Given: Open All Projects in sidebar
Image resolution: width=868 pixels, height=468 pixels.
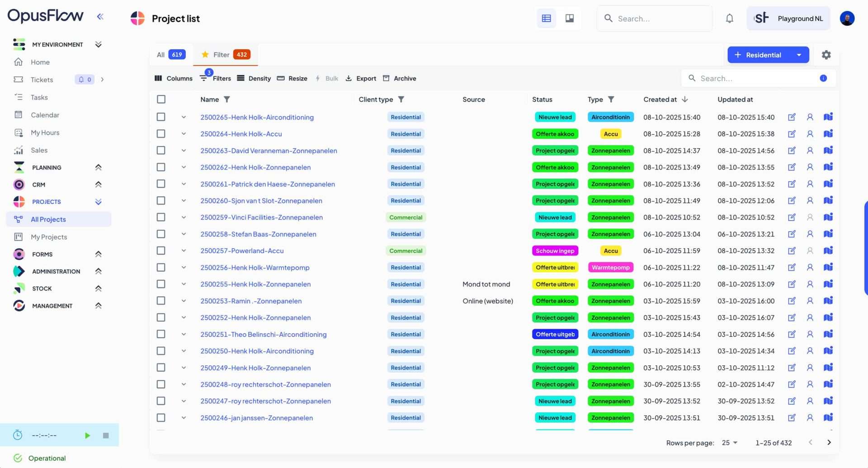Looking at the screenshot, I should 59,219.
